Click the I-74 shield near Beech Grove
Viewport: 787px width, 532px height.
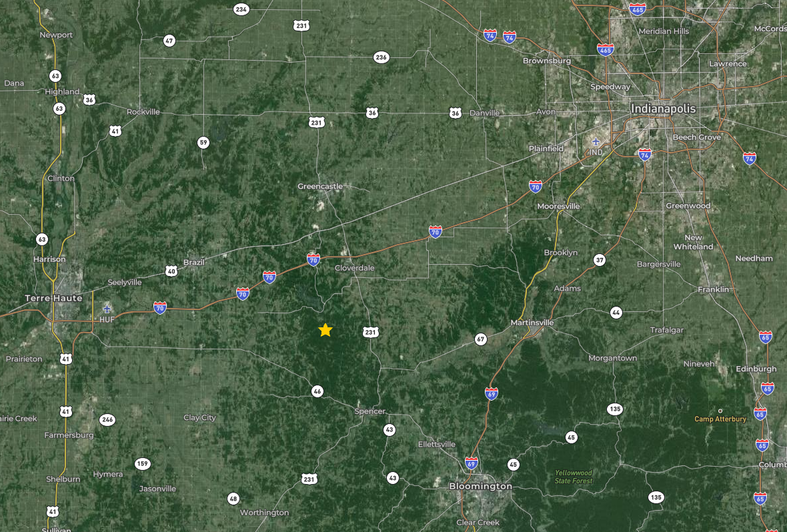coord(645,154)
